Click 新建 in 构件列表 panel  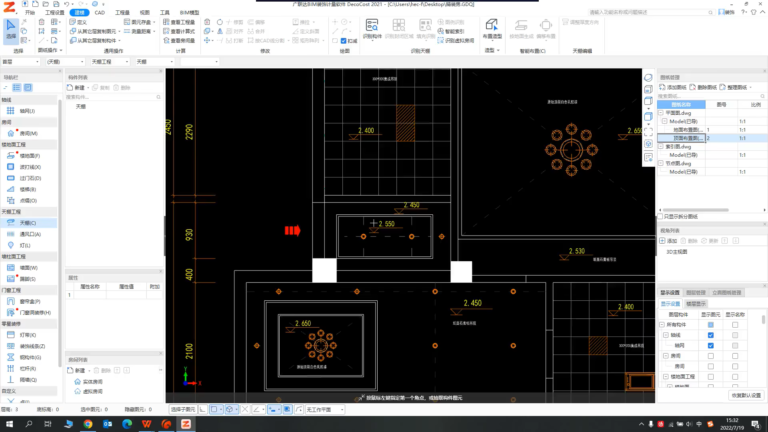pos(76,88)
